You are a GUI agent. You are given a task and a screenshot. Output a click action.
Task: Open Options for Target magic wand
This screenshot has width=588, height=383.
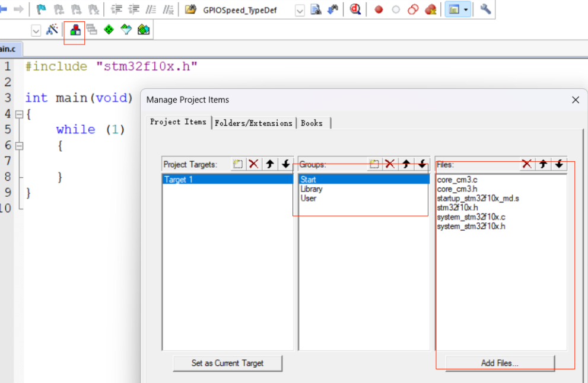pos(52,29)
